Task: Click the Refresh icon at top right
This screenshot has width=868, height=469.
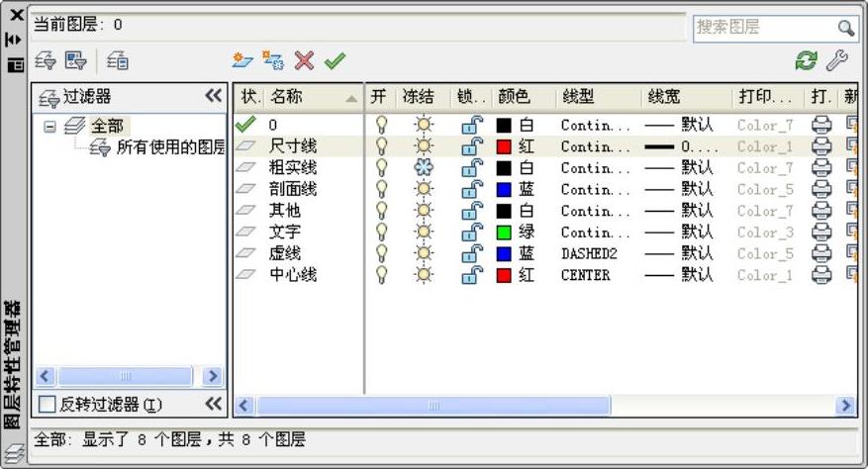Action: 807,61
